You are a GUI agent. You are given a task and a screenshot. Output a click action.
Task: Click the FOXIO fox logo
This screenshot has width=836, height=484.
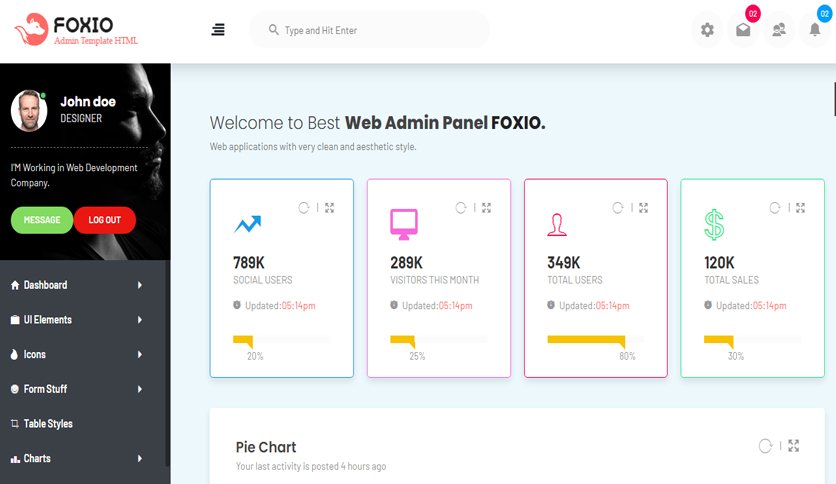[x=31, y=29]
